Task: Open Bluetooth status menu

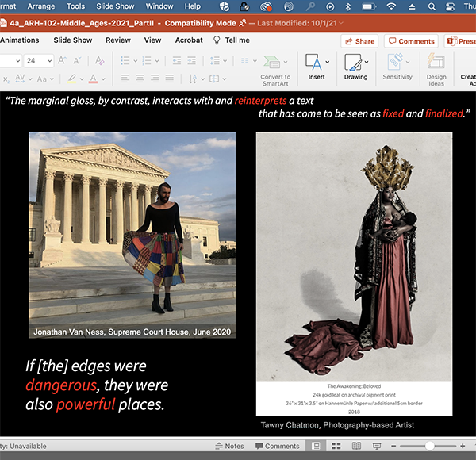Action: (x=348, y=6)
